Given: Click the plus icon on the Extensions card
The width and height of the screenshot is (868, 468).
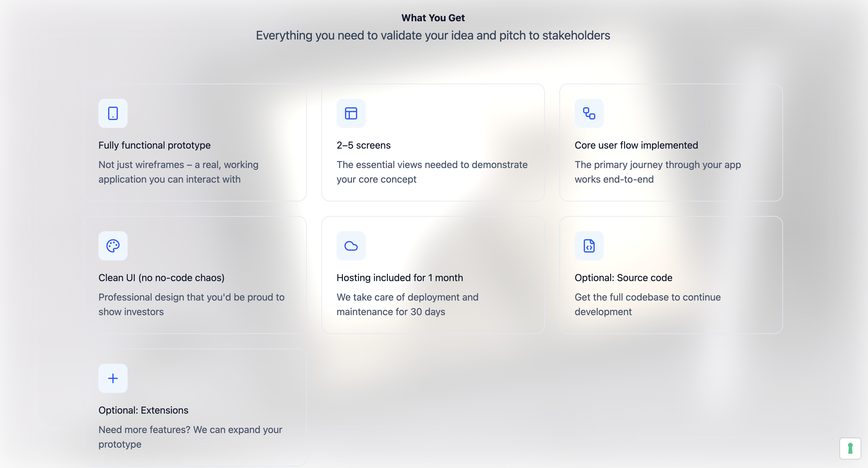Looking at the screenshot, I should 113,378.
